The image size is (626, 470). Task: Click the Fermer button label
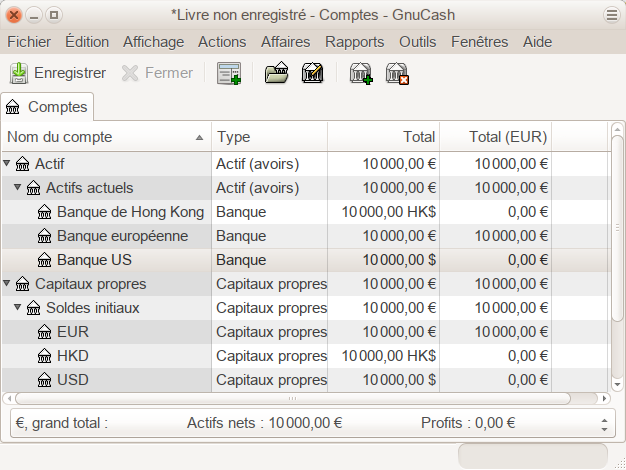pyautogui.click(x=169, y=73)
